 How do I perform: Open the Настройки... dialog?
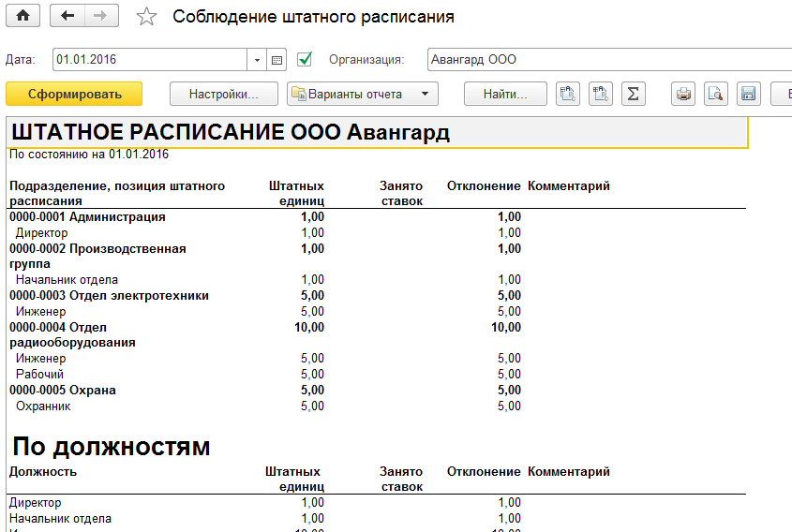224,94
